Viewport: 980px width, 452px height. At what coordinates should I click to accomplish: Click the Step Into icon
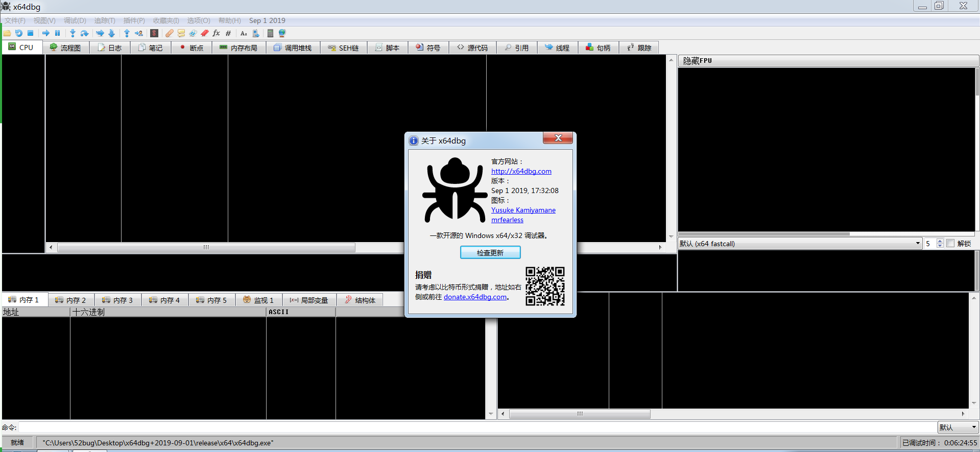coord(73,33)
